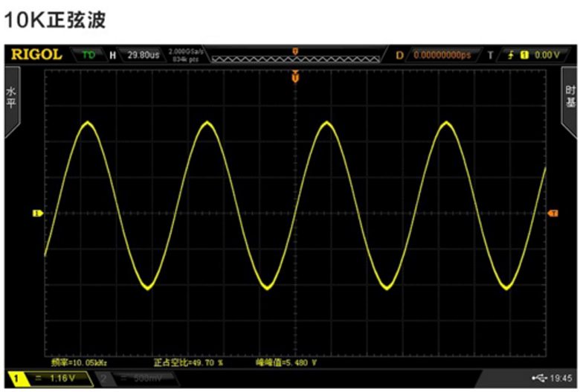This screenshot has width=580, height=392.
Task: Click the trigger position marker in the memory bar
Action: (x=295, y=51)
